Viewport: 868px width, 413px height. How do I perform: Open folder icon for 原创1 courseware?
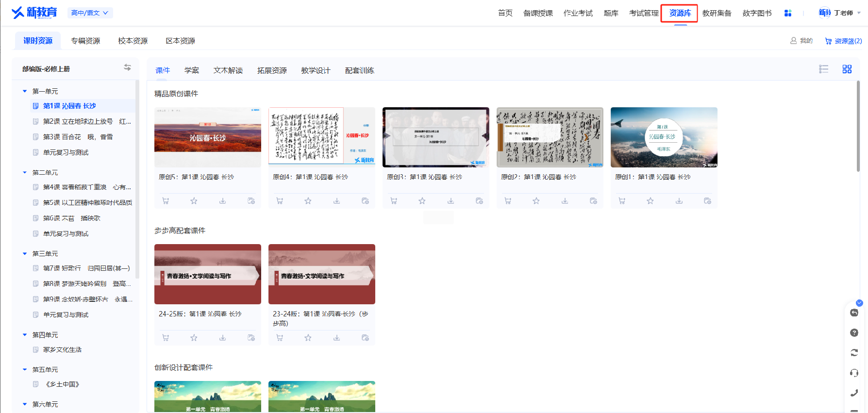point(707,201)
